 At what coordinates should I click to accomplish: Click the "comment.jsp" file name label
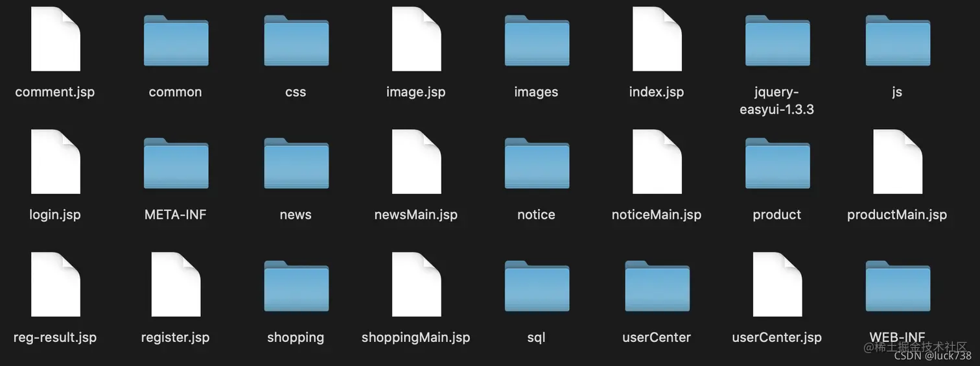tap(55, 92)
